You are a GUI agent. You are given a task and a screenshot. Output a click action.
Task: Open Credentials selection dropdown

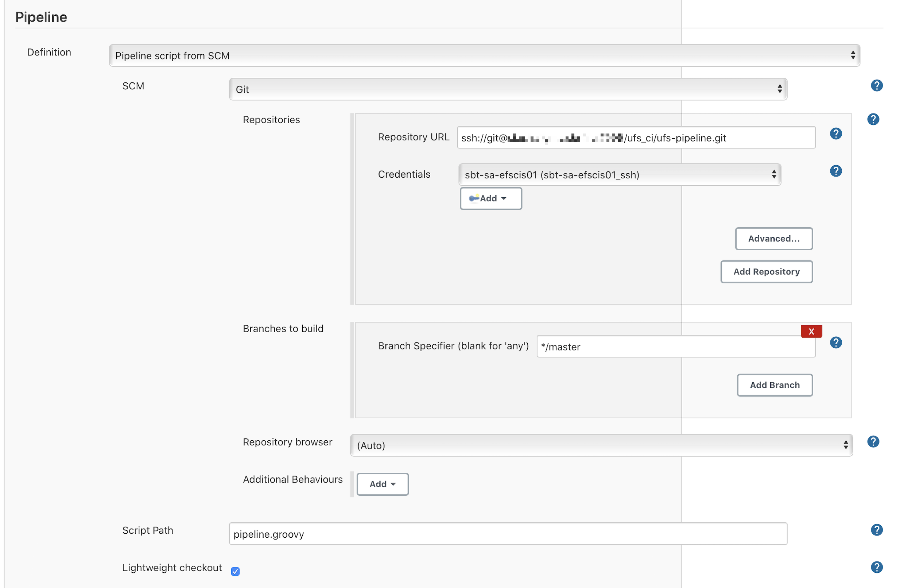(620, 175)
